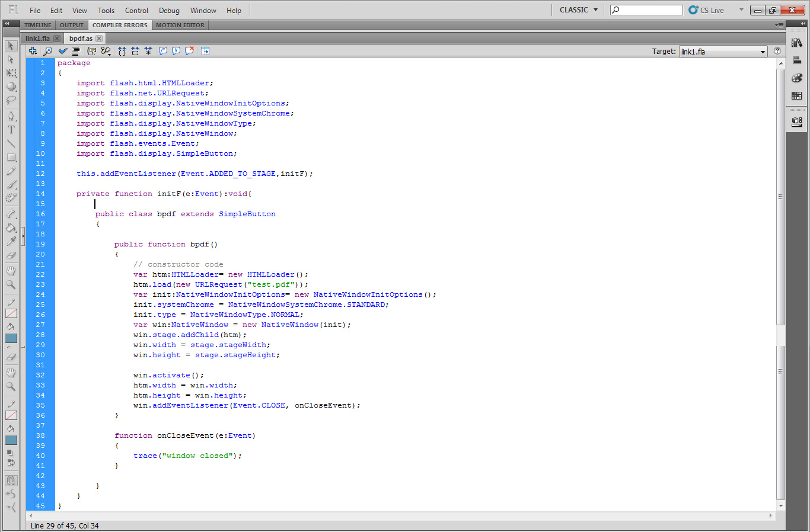
Task: Open script editor Help icon
Action: (777, 51)
